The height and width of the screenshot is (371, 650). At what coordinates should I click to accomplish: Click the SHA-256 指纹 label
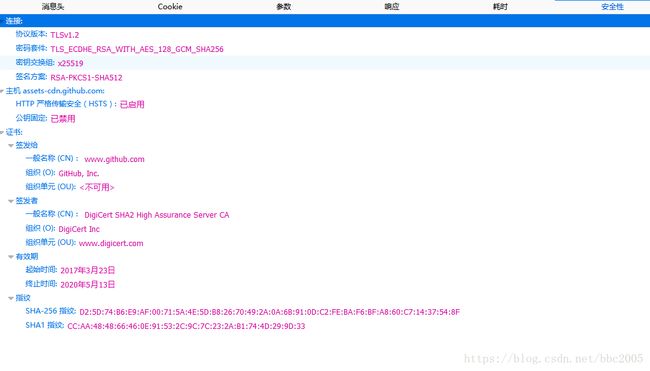pyautogui.click(x=51, y=311)
